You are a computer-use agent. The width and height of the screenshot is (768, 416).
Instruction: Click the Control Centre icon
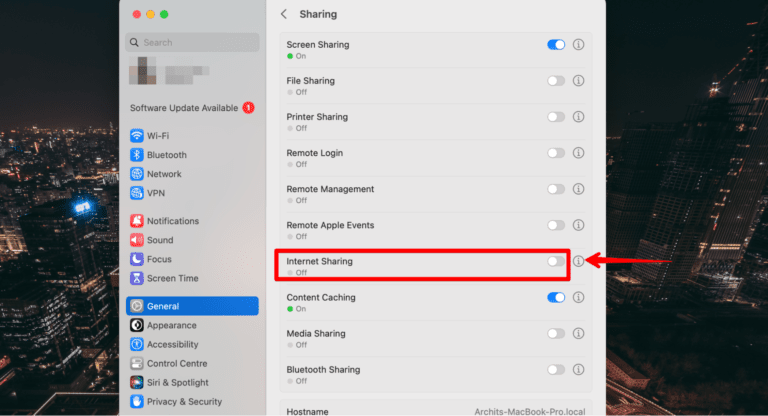tap(137, 364)
